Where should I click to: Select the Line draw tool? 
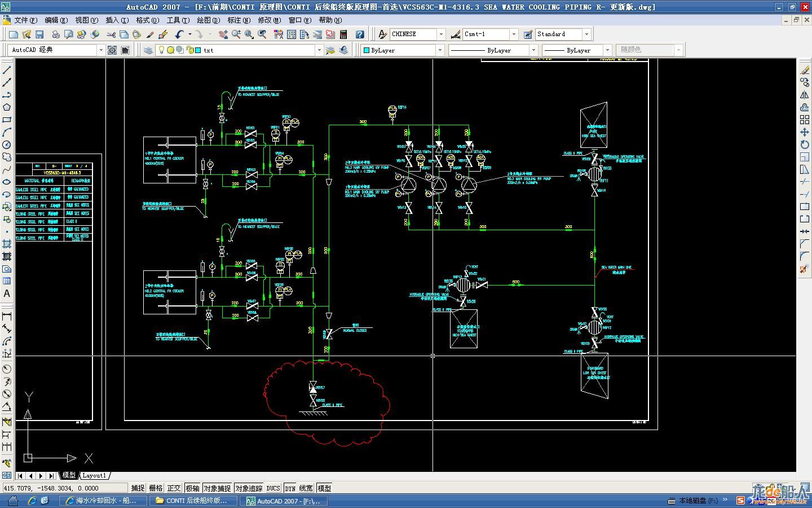click(7, 70)
